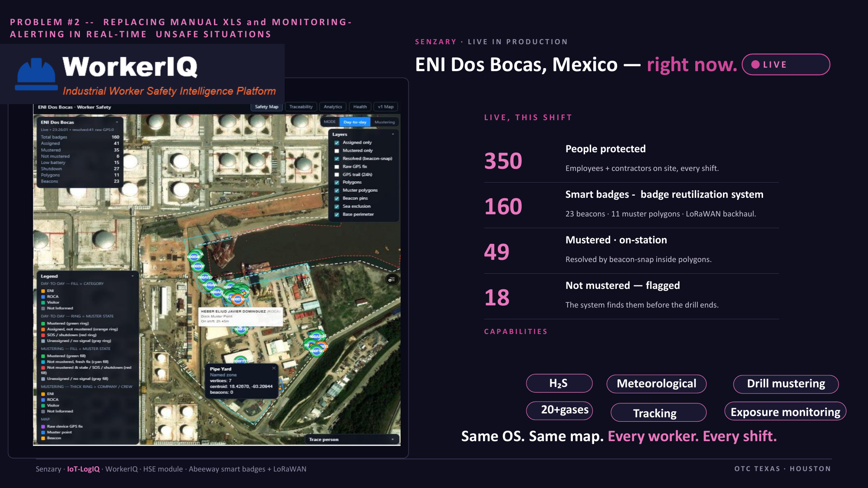The height and width of the screenshot is (488, 868).
Task: Open the v1 Map tab
Action: 385,107
